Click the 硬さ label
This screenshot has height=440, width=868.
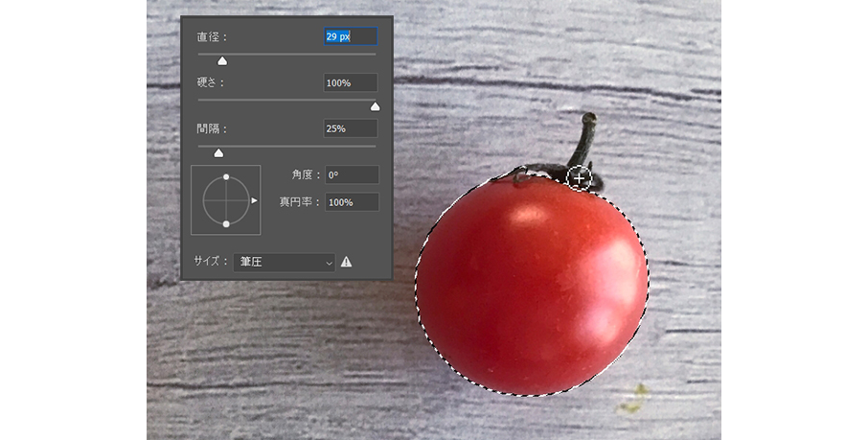(212, 82)
